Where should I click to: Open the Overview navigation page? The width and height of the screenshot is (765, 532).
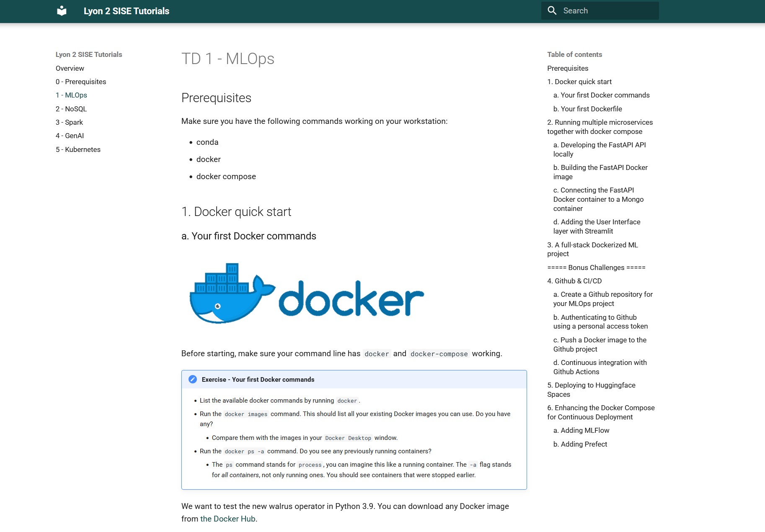click(x=70, y=68)
